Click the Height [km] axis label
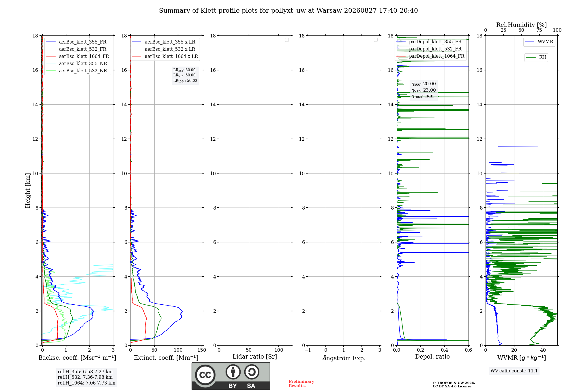The width and height of the screenshot is (577, 392). (28, 191)
